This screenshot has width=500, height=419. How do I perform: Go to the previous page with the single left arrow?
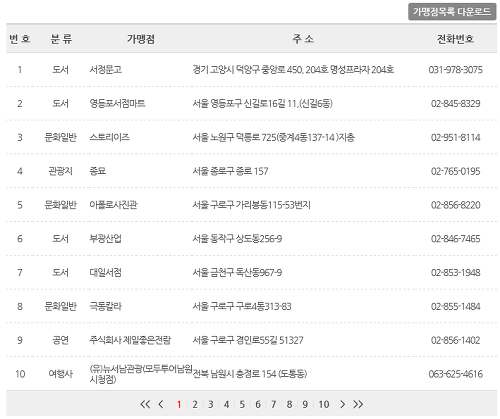[x=161, y=404]
